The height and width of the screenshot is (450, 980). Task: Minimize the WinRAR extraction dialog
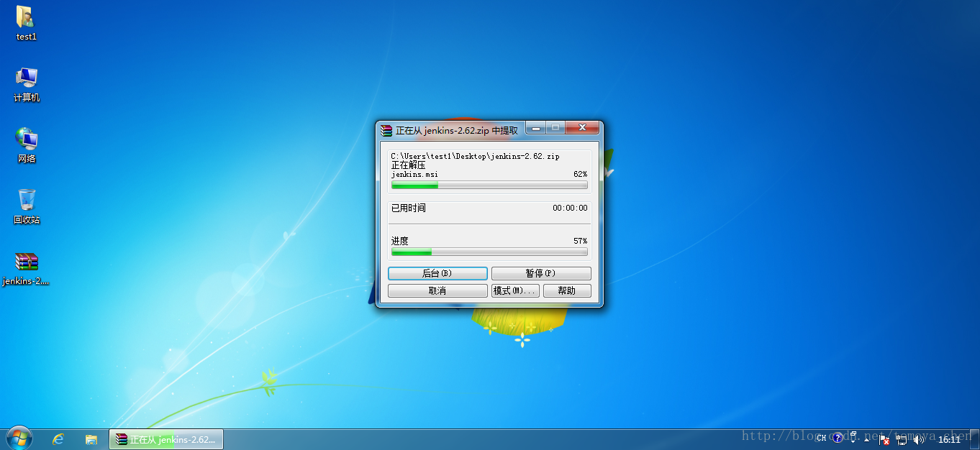(x=536, y=128)
